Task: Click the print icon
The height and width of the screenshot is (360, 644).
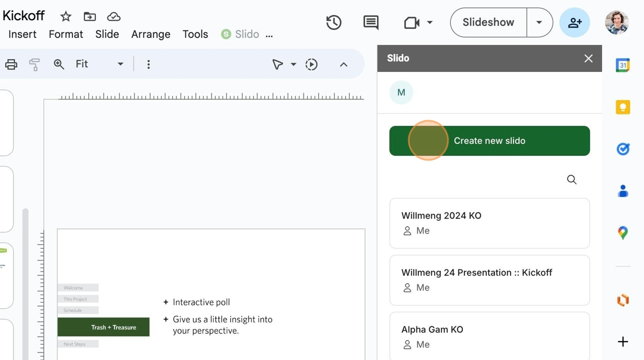Action: tap(11, 64)
